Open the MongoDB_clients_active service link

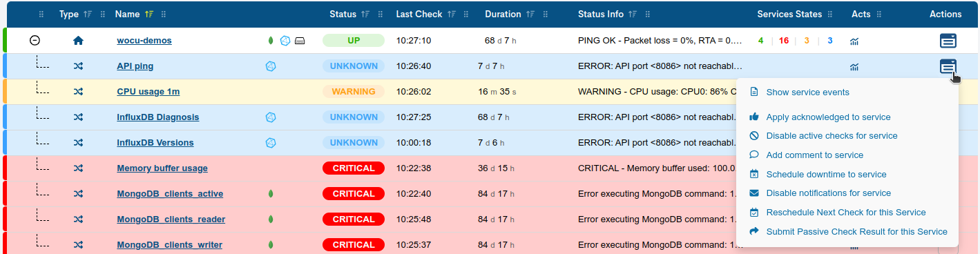(170, 194)
